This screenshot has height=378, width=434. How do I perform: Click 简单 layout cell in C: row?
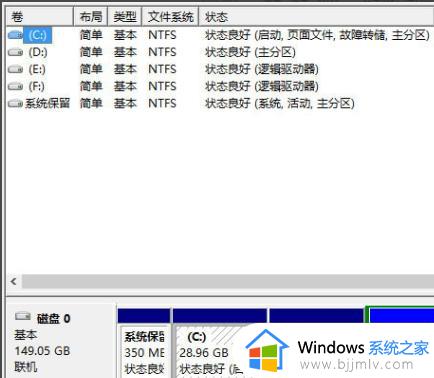pos(91,35)
